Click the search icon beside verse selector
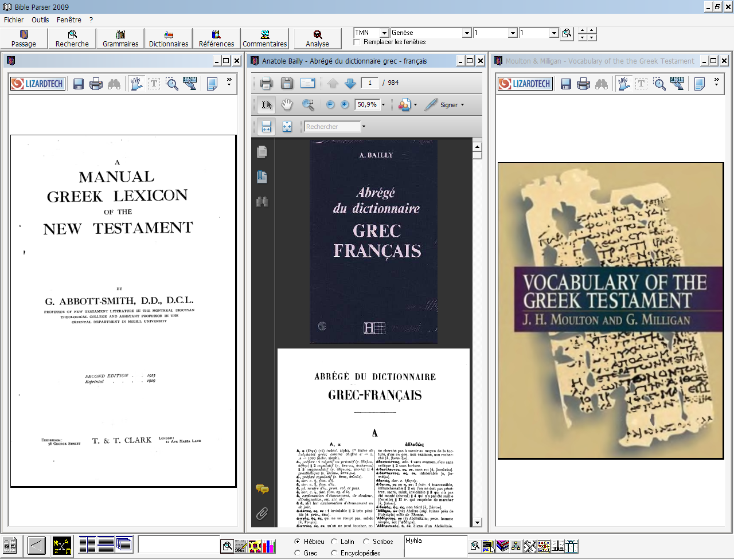Viewport: 734px width, 560px height. click(x=567, y=33)
